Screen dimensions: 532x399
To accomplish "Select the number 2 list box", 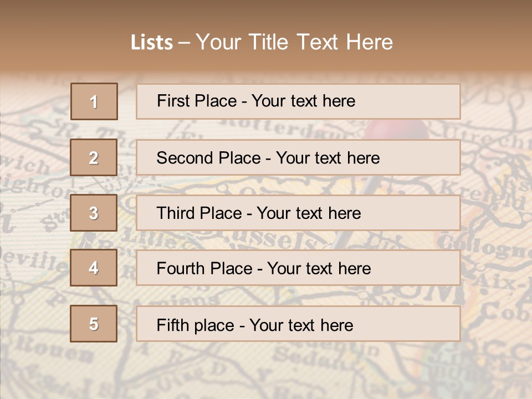I will point(94,157).
